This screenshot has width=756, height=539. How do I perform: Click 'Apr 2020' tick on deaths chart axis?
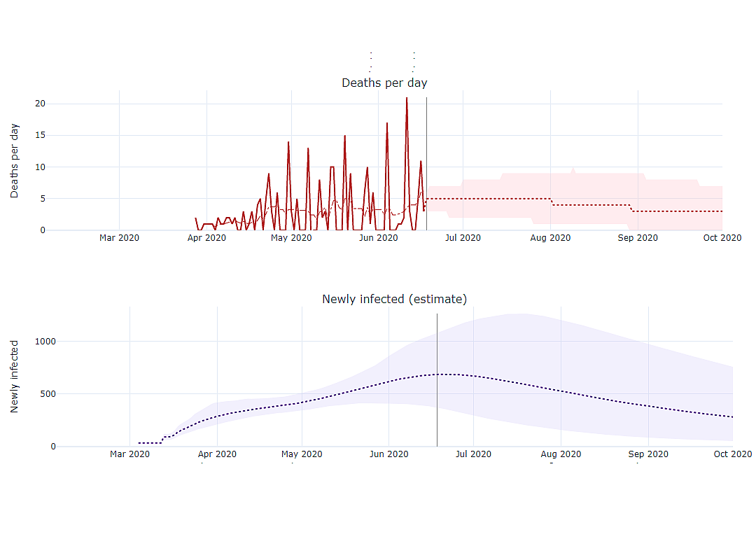click(x=206, y=238)
